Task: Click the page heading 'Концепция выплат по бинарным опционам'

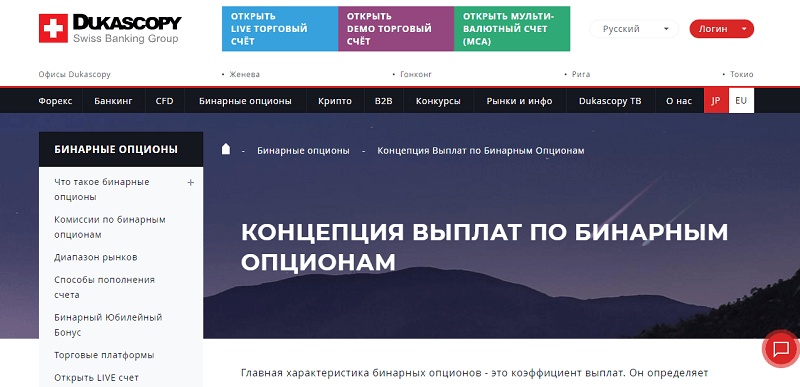Action: click(484, 247)
